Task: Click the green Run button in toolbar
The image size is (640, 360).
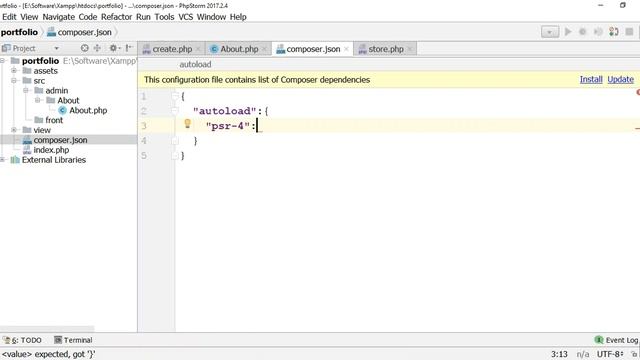Action: (568, 32)
